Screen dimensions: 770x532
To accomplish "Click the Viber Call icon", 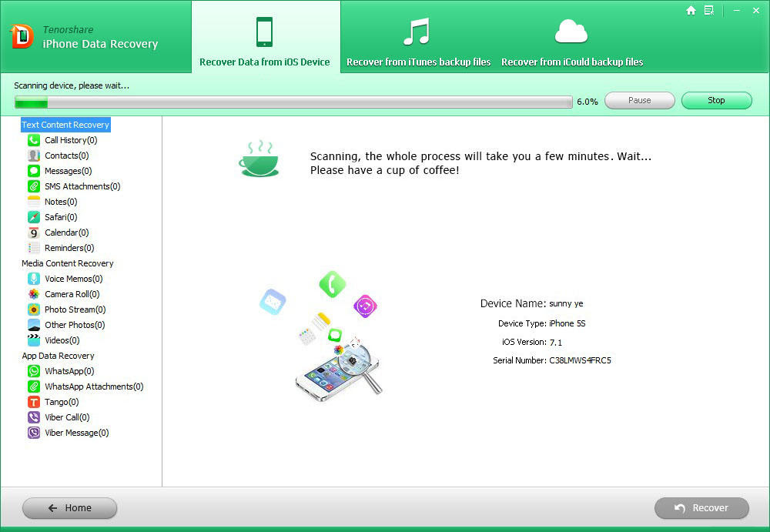I will pos(33,417).
